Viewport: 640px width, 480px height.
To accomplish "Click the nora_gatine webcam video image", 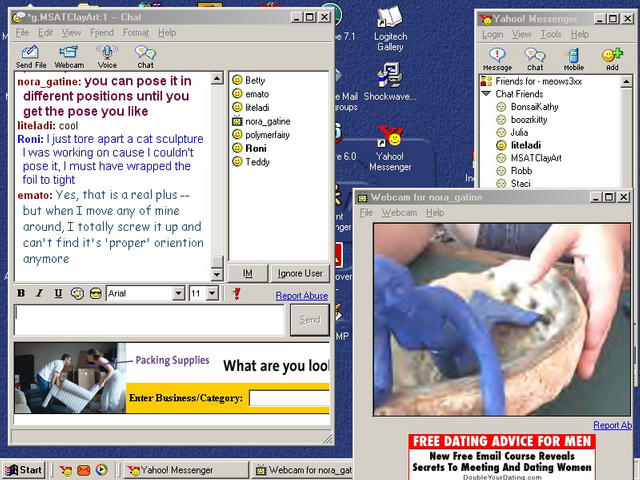I will (x=502, y=320).
